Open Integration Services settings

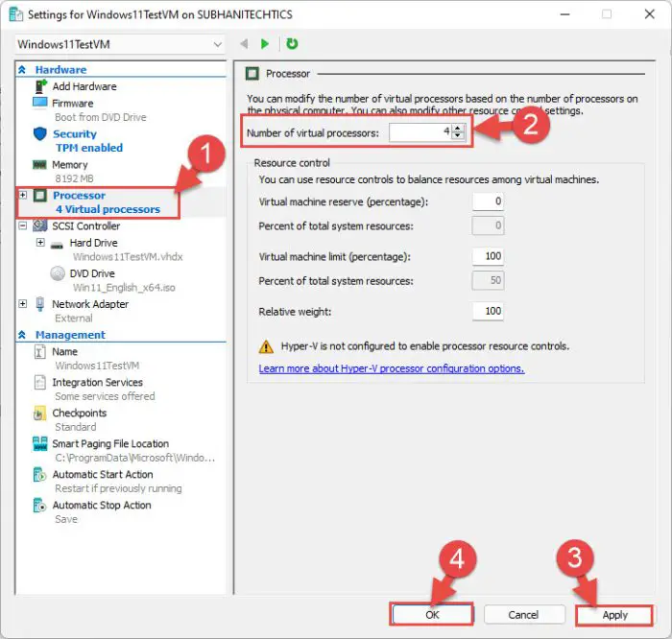point(97,383)
